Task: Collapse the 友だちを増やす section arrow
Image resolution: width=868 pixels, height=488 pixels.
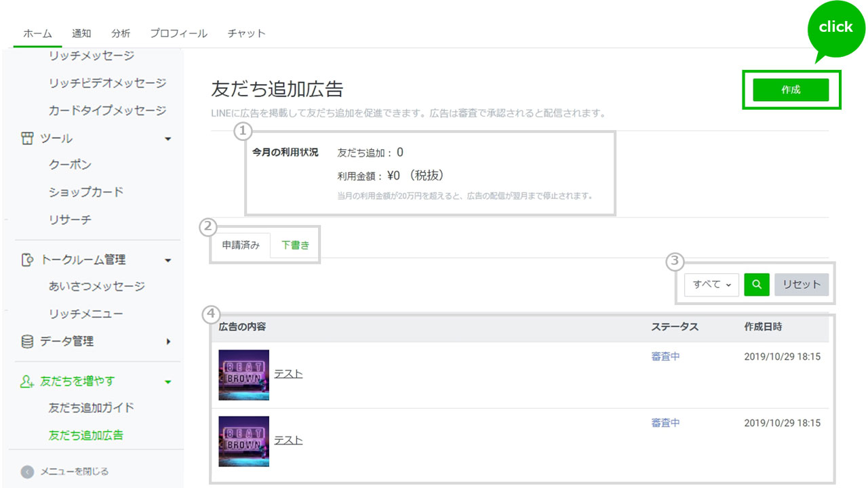Action: tap(168, 382)
